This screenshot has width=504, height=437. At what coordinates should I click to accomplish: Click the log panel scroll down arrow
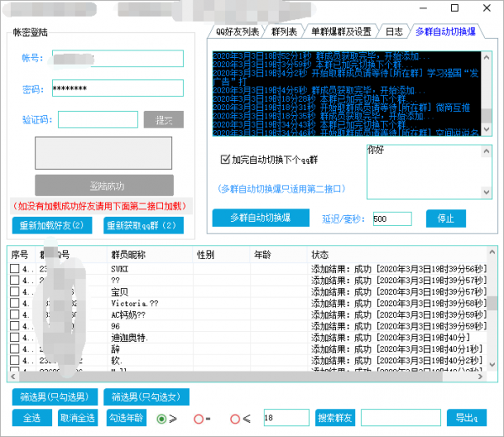coord(486,129)
